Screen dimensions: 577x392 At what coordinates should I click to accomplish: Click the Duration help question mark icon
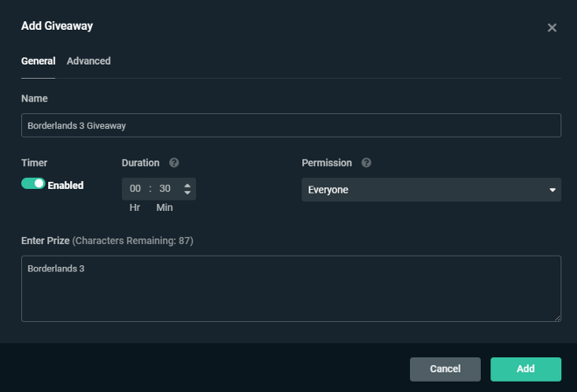coord(174,163)
